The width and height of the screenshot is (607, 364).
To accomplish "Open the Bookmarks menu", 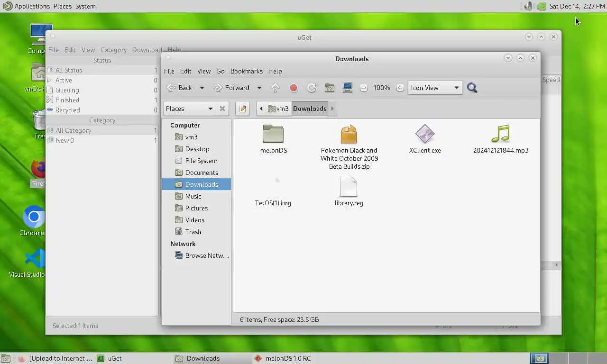I will click(247, 71).
